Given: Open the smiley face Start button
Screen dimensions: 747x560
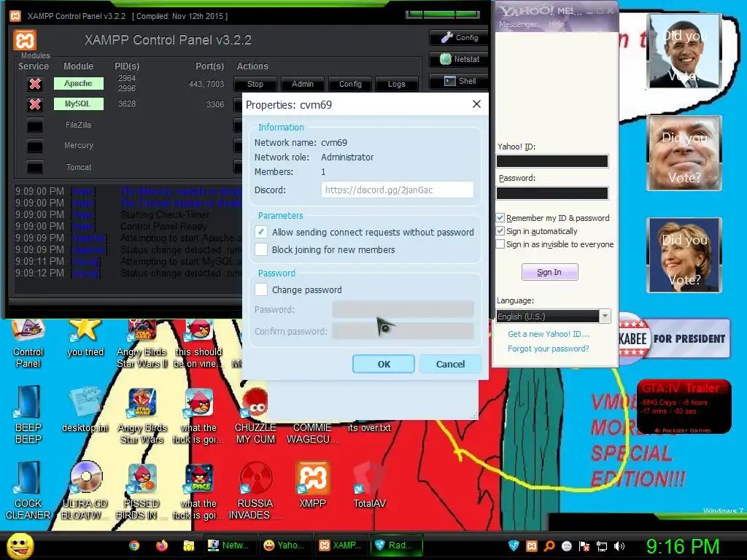Looking at the screenshot, I should pos(20,546).
